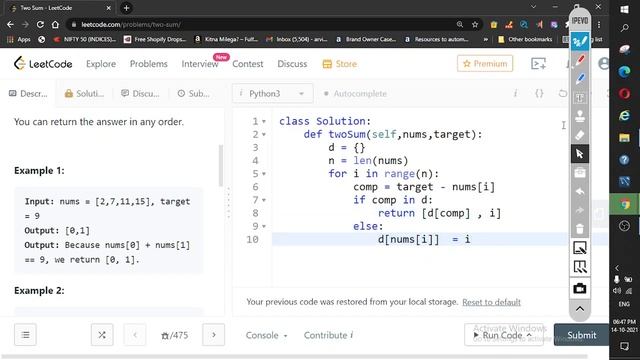Switch to the Discuss tab of the problem

pos(140,93)
